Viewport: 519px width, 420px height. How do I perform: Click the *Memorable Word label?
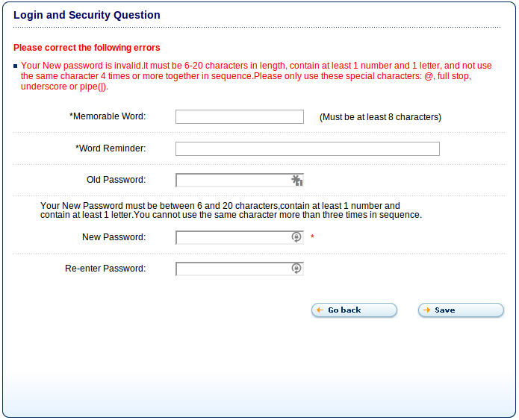(x=108, y=116)
